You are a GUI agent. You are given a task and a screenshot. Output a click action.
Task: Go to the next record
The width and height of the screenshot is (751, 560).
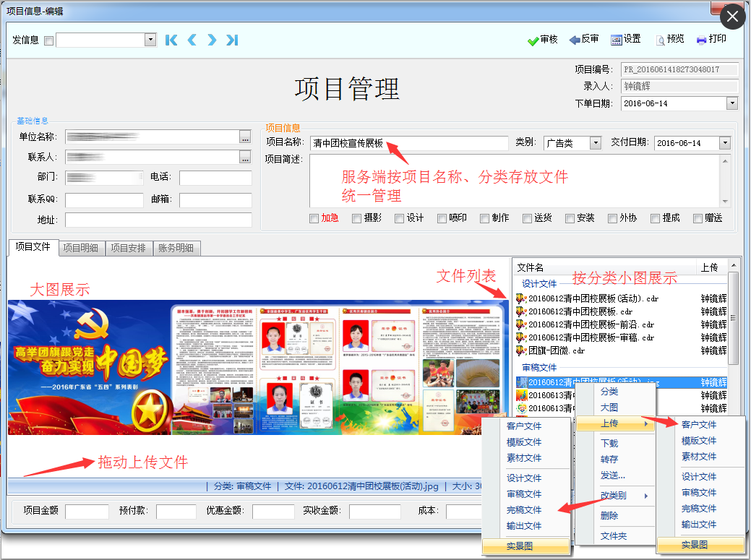[212, 40]
